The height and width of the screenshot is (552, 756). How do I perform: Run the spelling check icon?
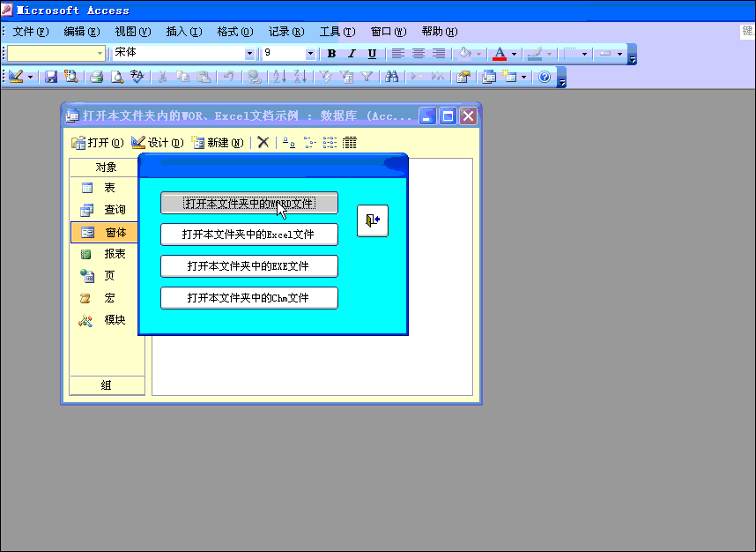point(137,77)
